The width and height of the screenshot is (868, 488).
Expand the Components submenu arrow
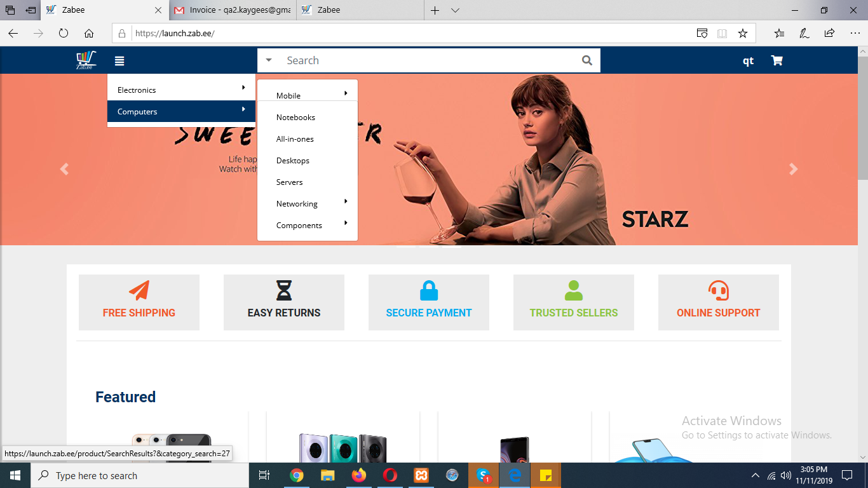pos(346,223)
